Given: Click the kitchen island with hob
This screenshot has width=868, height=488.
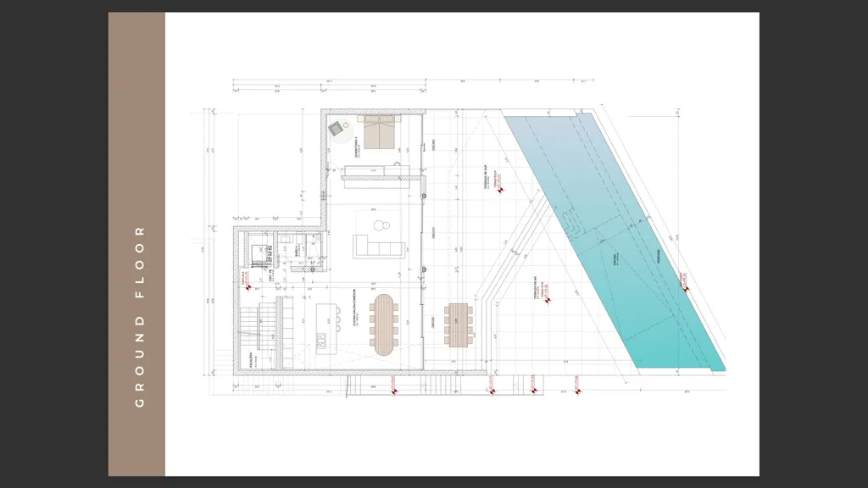Looking at the screenshot, I should point(326,328).
